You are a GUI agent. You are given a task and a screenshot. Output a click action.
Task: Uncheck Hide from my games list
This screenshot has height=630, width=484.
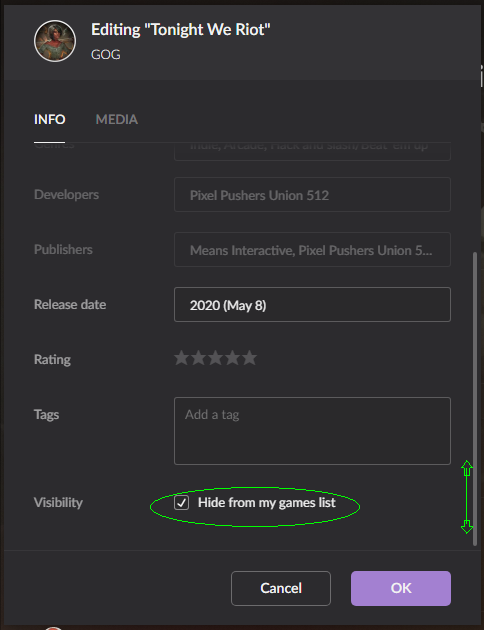(x=182, y=503)
